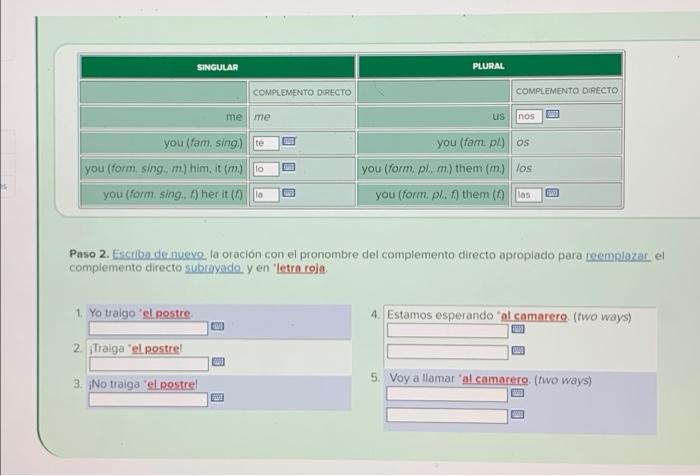Focus the 'la' input for her, it (f.)
This screenshot has width=700, height=476.
coord(266,195)
